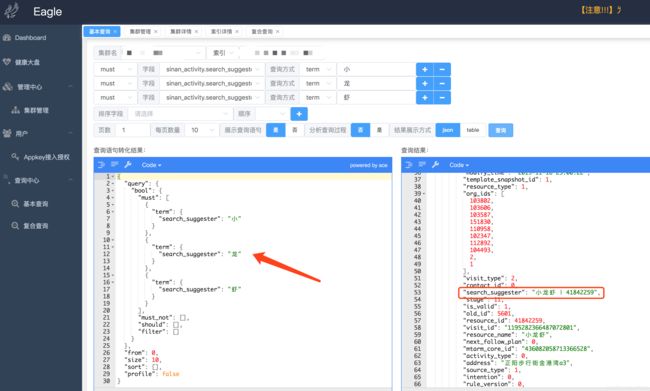
Task: Open the 集群名 cluster dropdown
Action: click(x=163, y=53)
